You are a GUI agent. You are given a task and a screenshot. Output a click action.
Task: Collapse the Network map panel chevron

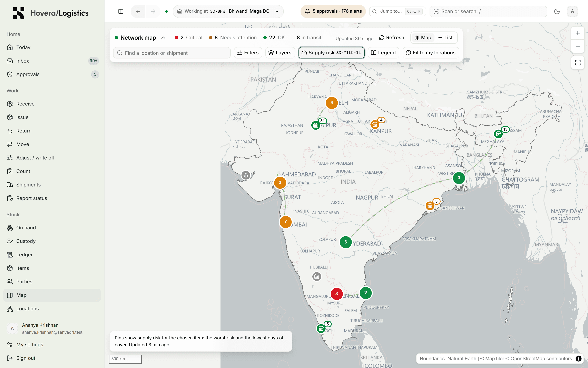tap(164, 38)
